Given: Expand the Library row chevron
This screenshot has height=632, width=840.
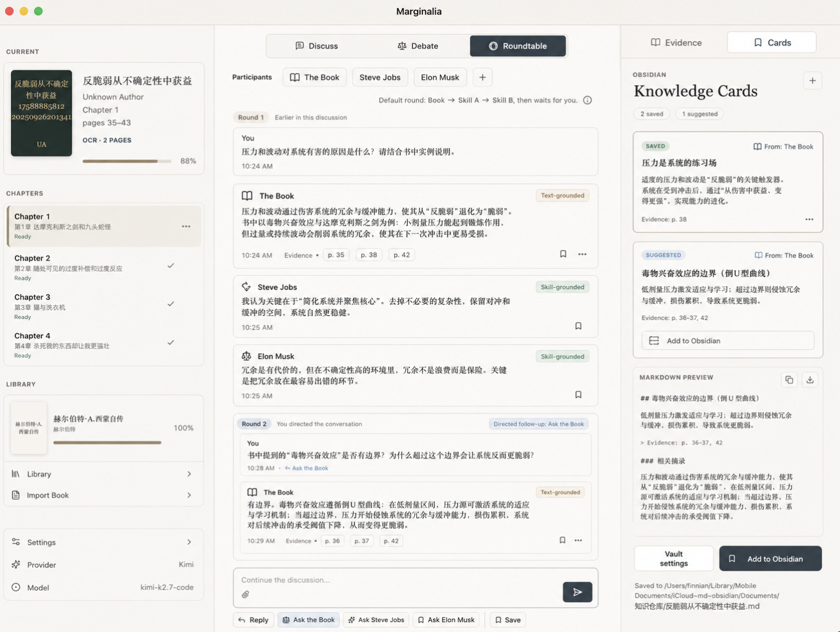Looking at the screenshot, I should coord(189,474).
